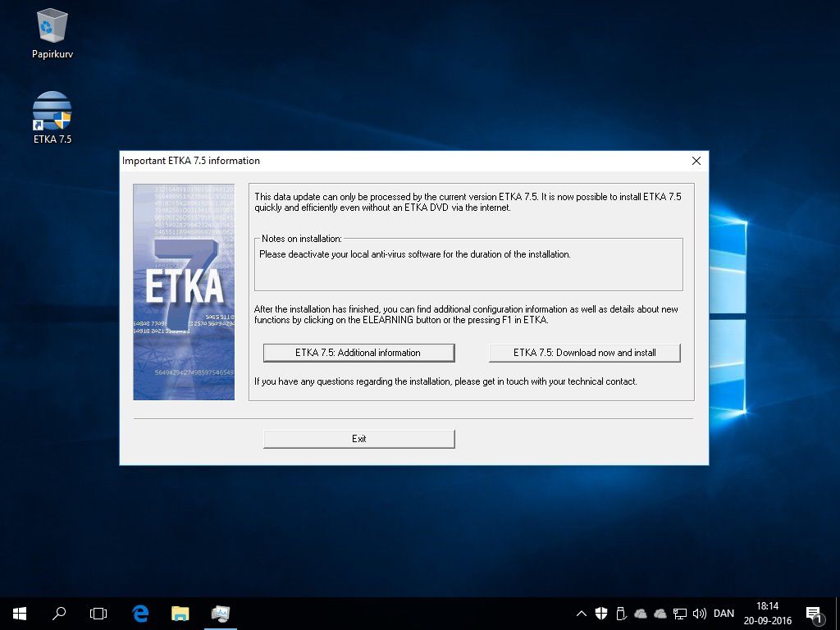Open taskbar search magnifier
Screen dimensions: 840x630
tap(59, 614)
